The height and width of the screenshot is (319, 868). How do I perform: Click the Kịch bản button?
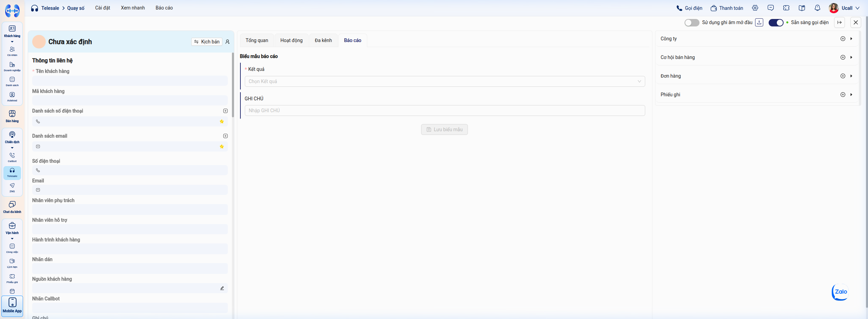(206, 42)
